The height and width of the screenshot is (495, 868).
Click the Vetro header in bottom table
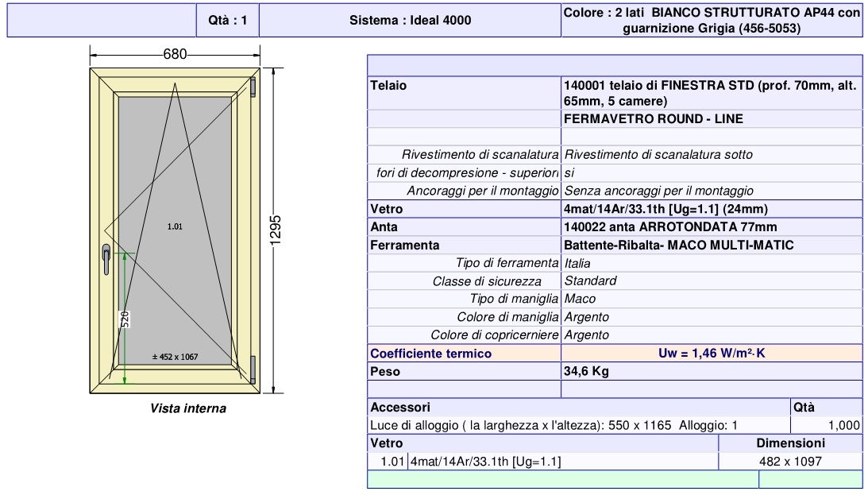[x=387, y=443]
